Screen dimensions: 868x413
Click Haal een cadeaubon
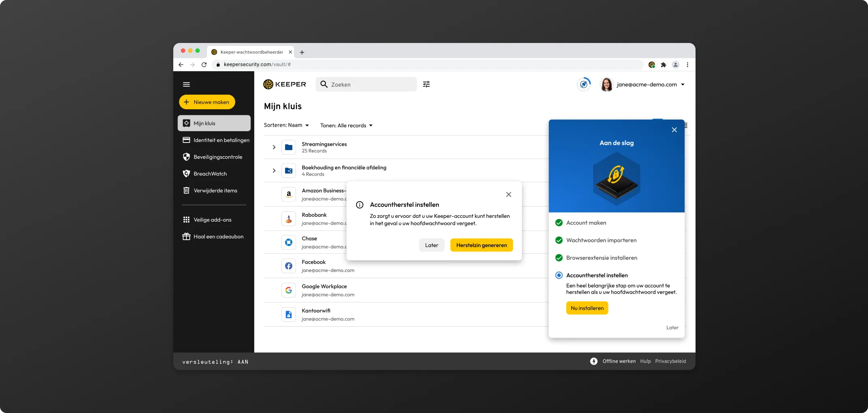pyautogui.click(x=214, y=236)
